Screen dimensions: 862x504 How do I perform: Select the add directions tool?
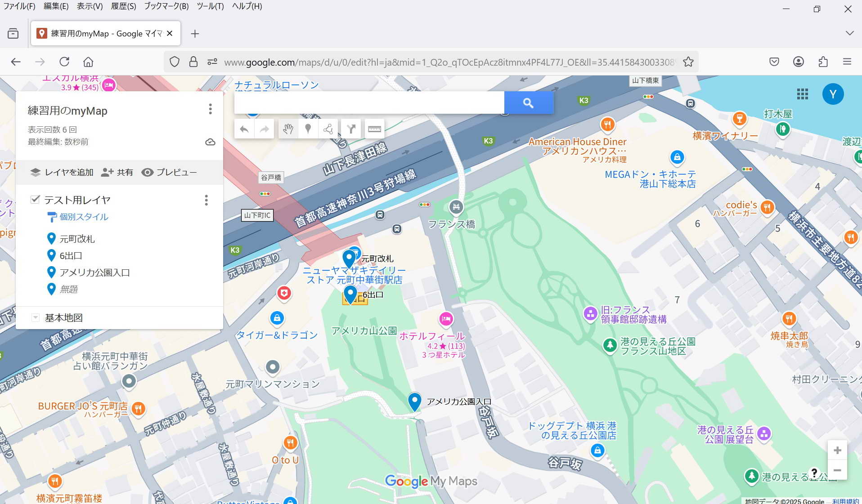351,129
